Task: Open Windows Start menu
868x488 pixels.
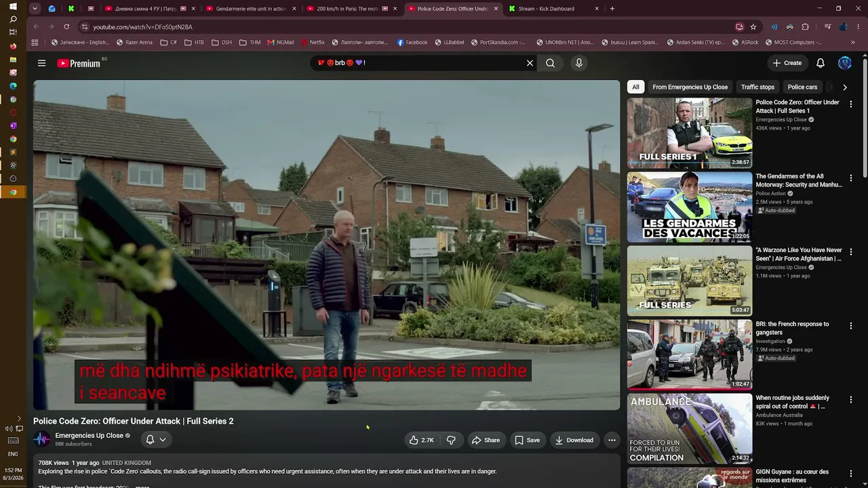Action: [x=13, y=7]
